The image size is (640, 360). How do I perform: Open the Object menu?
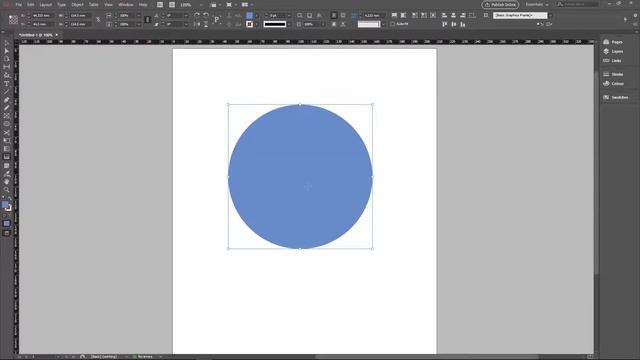(x=78, y=5)
